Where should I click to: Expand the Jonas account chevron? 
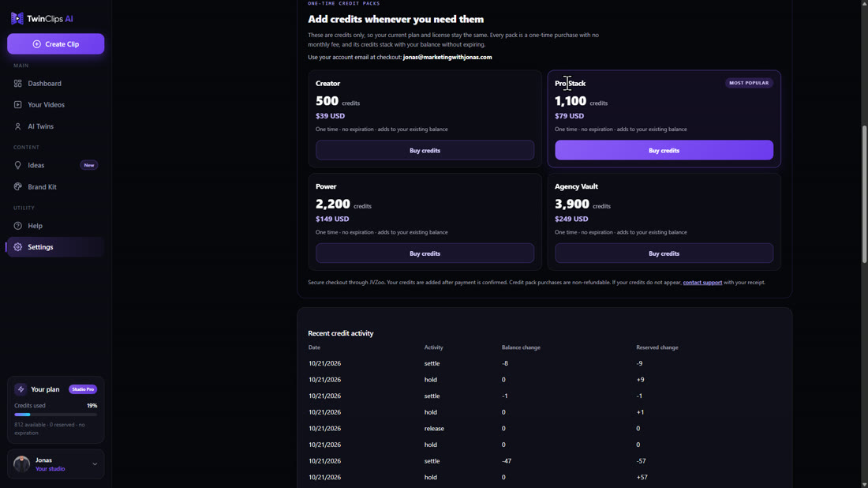pos(95,464)
